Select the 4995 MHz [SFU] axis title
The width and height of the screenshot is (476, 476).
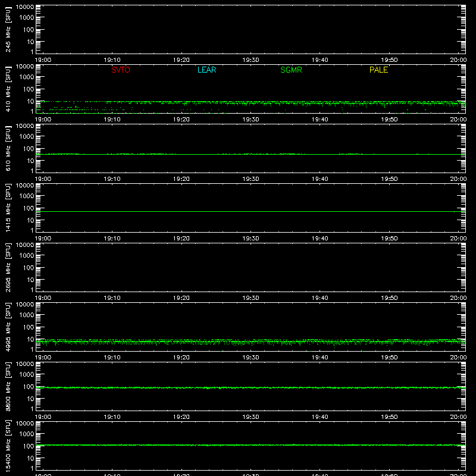[x=8, y=327]
